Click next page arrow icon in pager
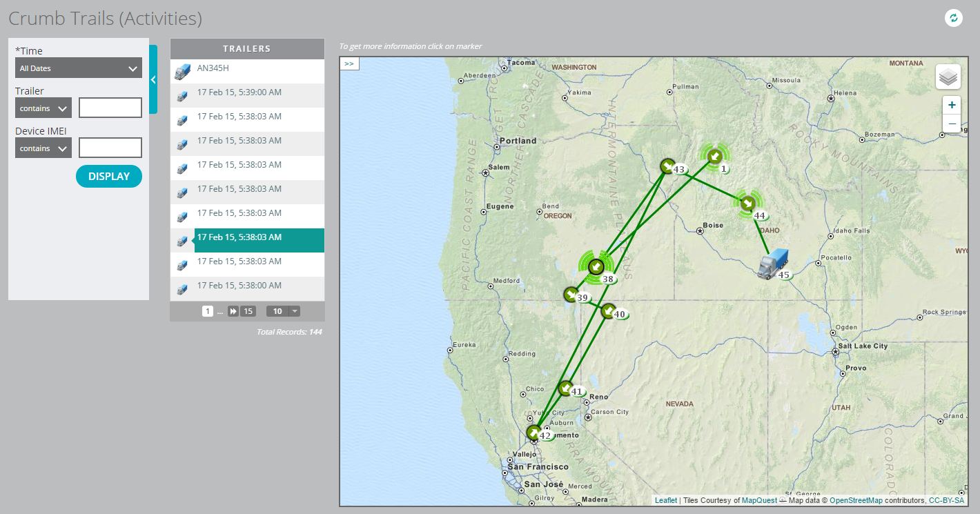This screenshot has width=980, height=514. (x=233, y=311)
